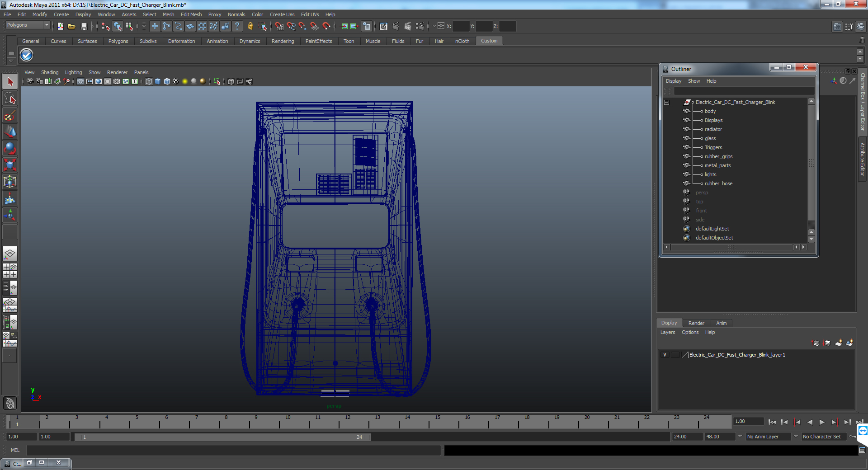Step back one key button
868x470 pixels.
coord(797,422)
